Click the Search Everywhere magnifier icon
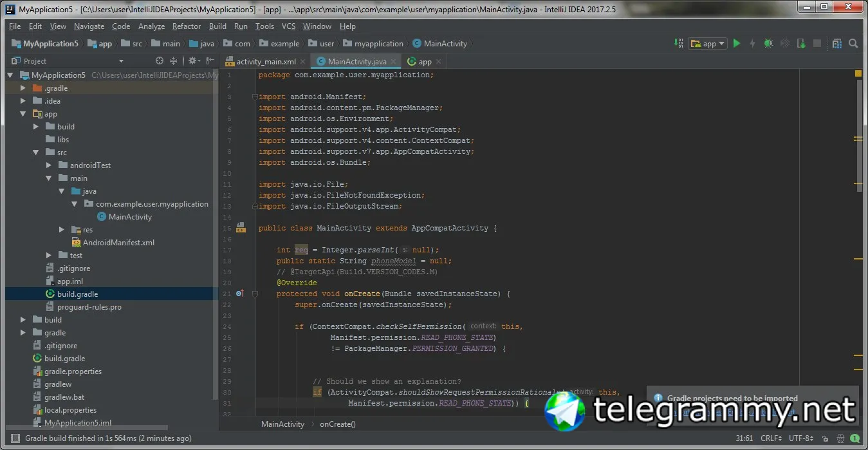The image size is (868, 450). pyautogui.click(x=853, y=44)
